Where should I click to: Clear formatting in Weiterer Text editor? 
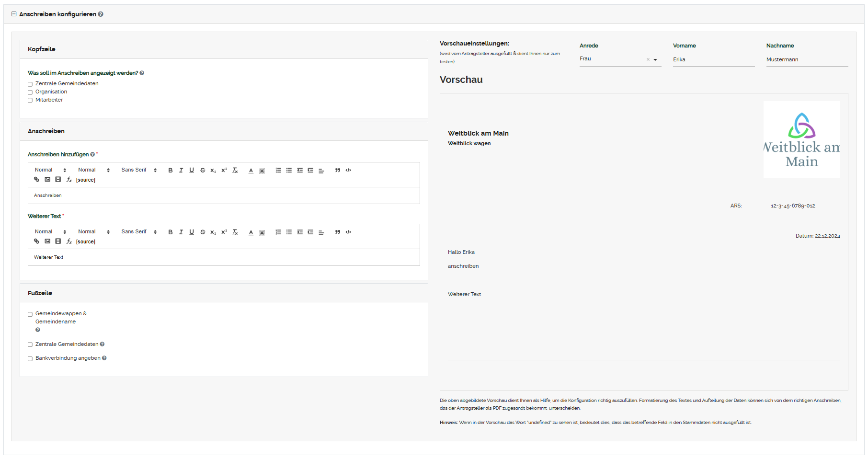235,232
